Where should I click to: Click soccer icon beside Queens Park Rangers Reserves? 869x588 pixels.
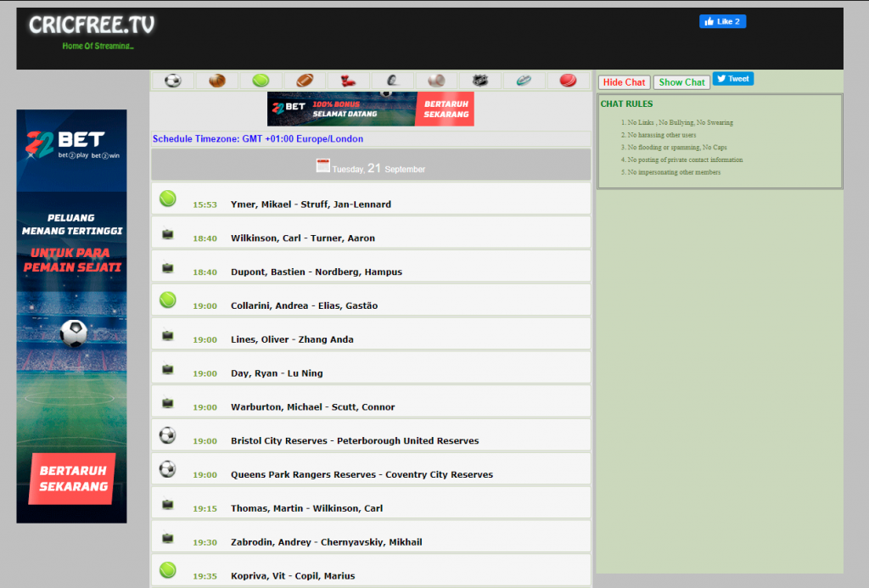point(168,469)
